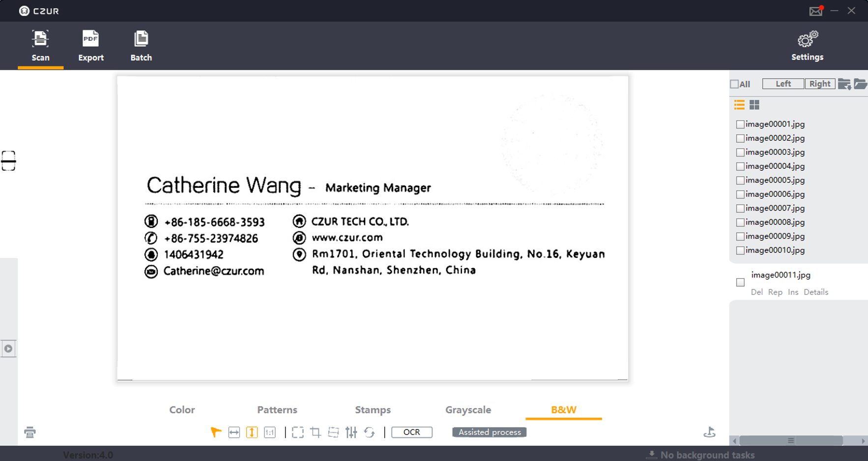Screen dimensions: 868x461
Task: Open the Export PDF section
Action: 91,46
